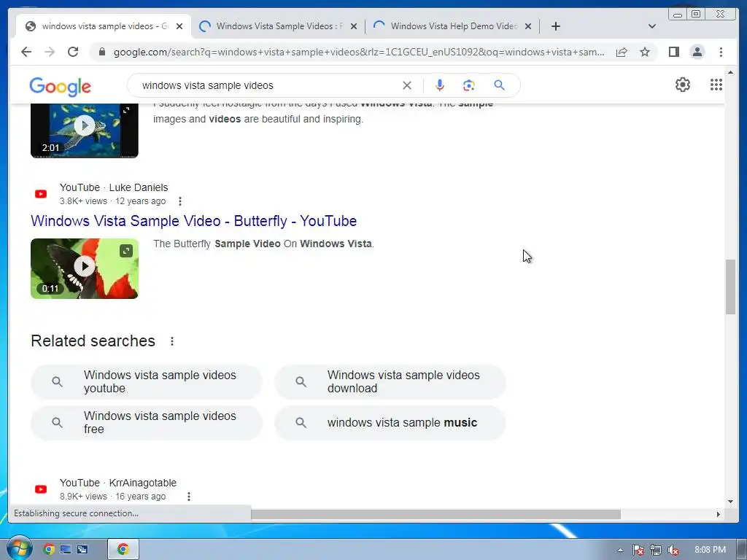This screenshot has width=747, height=560.
Task: Open KrrAinagotable result options menu
Action: pos(189,497)
